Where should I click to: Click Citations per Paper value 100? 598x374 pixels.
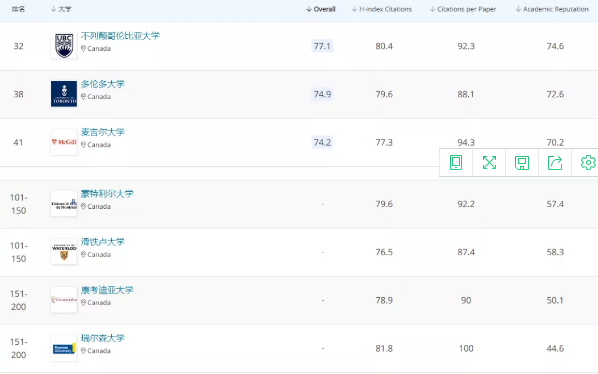click(466, 348)
